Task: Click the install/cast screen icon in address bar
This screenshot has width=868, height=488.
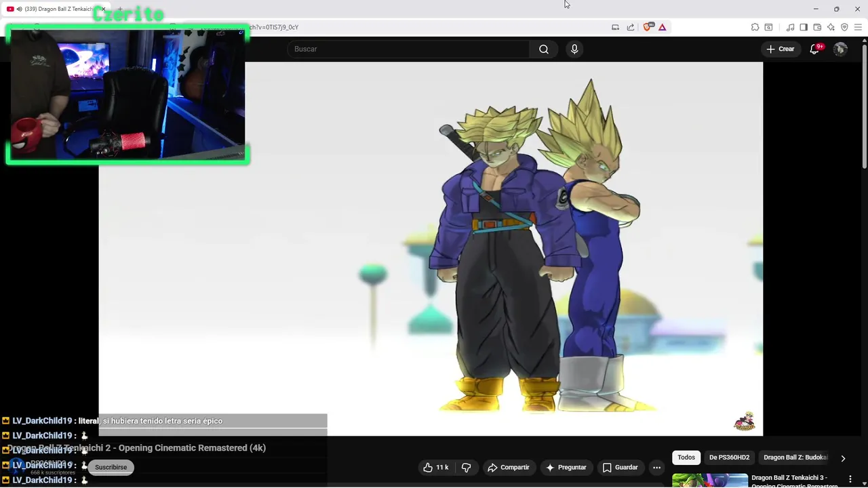Action: [x=615, y=27]
